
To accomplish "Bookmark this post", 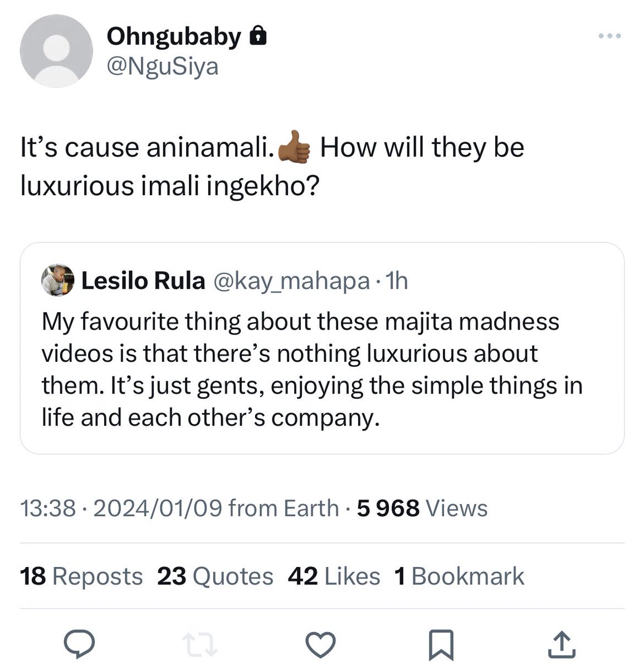I will click(442, 646).
